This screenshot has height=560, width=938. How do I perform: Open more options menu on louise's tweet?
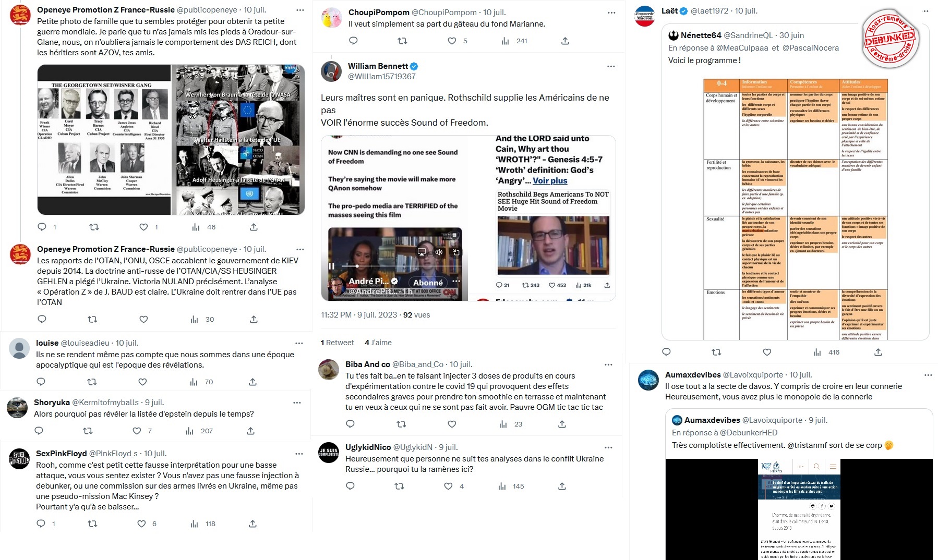pyautogui.click(x=299, y=343)
